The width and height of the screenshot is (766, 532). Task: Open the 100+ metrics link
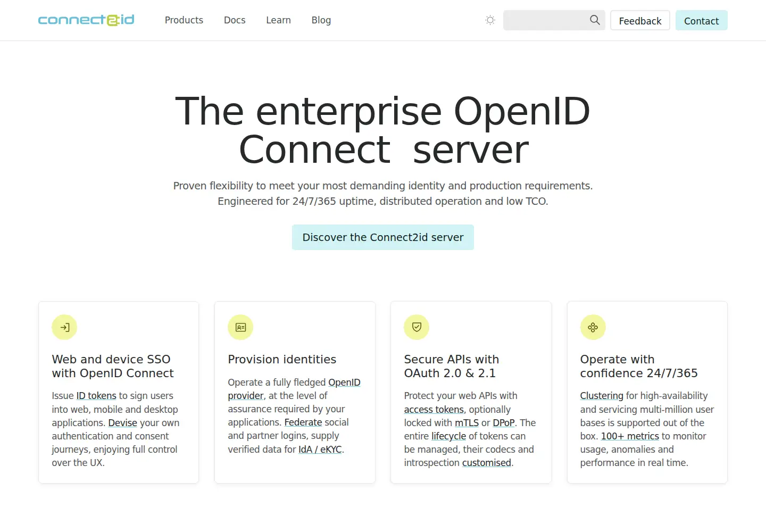pos(630,436)
